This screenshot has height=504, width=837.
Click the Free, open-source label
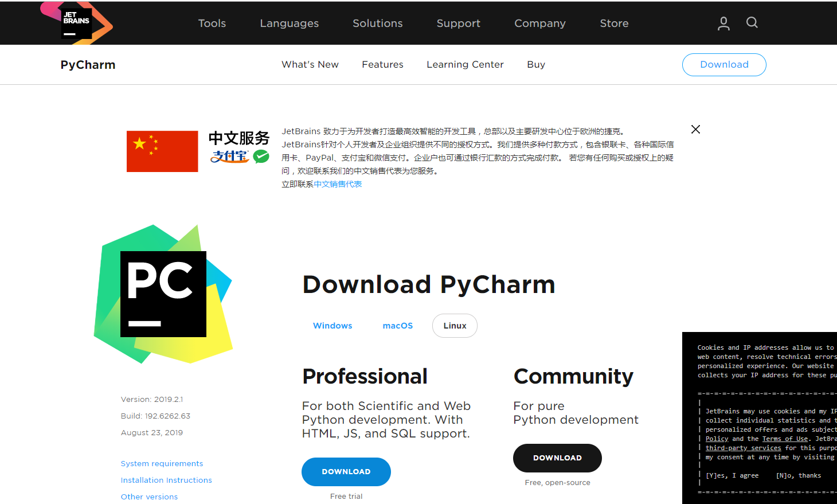pos(557,483)
